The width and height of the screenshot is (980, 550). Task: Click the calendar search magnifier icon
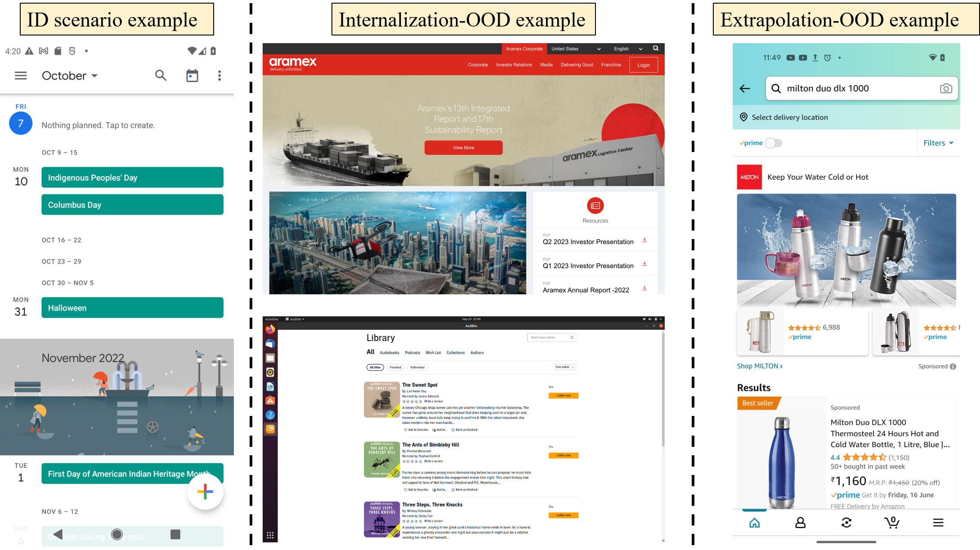pyautogui.click(x=161, y=75)
